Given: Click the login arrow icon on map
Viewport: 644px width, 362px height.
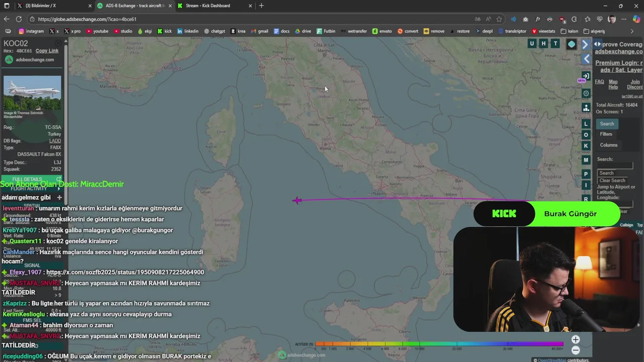Looking at the screenshot, I should (586, 76).
